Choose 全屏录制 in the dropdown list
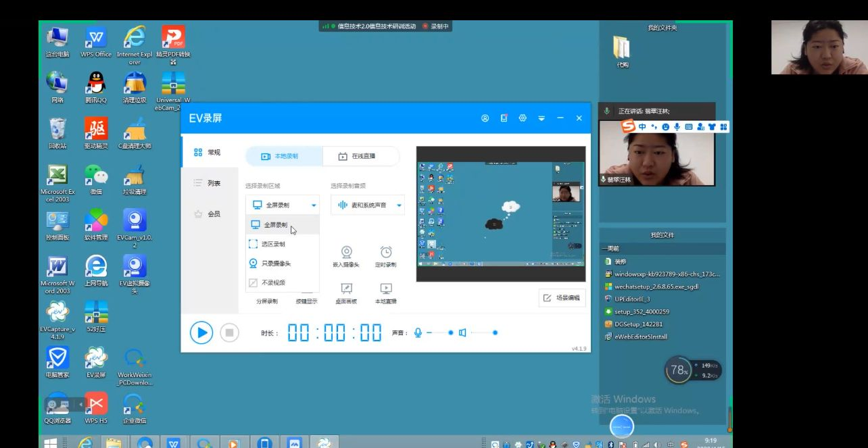This screenshot has width=868, height=448. [x=283, y=225]
